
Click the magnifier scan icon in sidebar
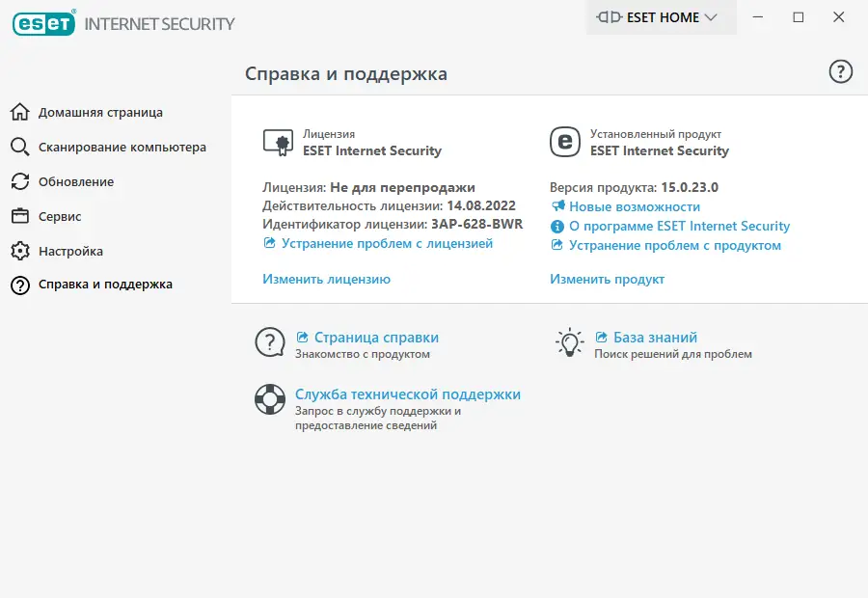[20, 147]
